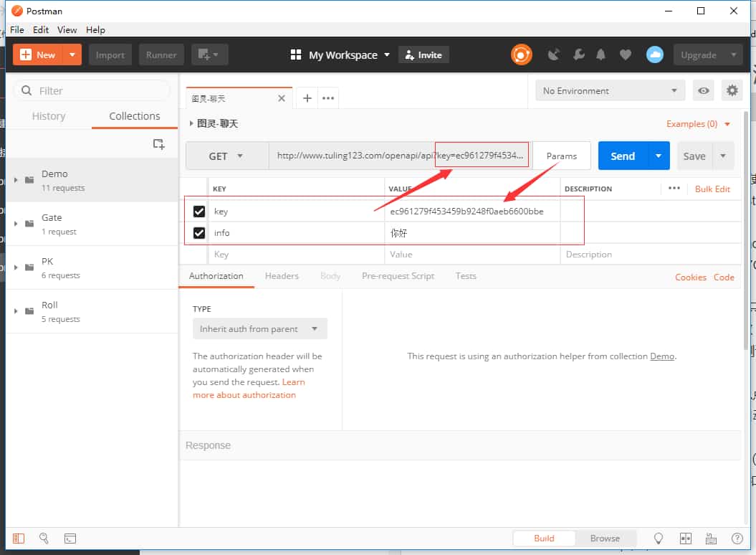Expand the Demo collection folder
Image resolution: width=756 pixels, height=555 pixels.
16,180
